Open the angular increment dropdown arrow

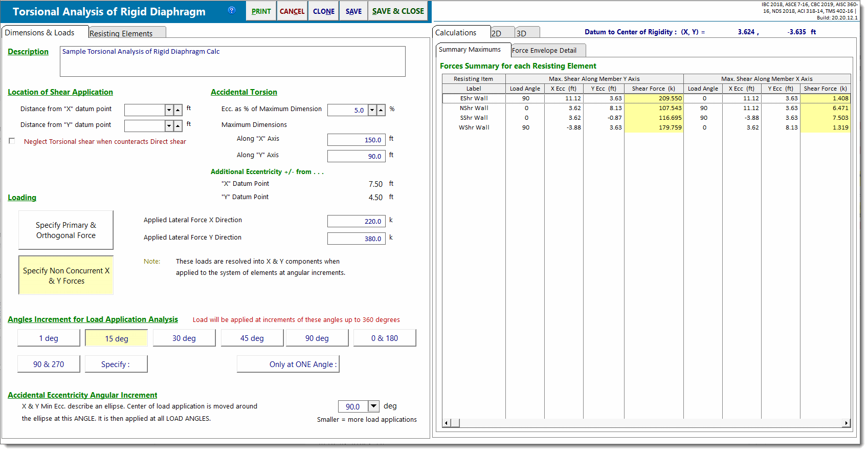374,406
